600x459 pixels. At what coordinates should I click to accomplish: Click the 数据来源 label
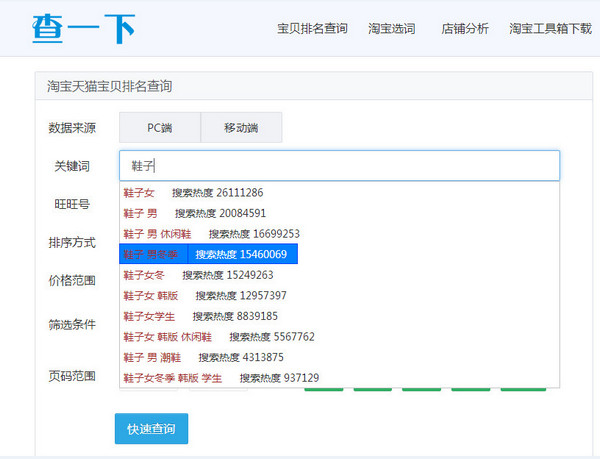[72, 128]
